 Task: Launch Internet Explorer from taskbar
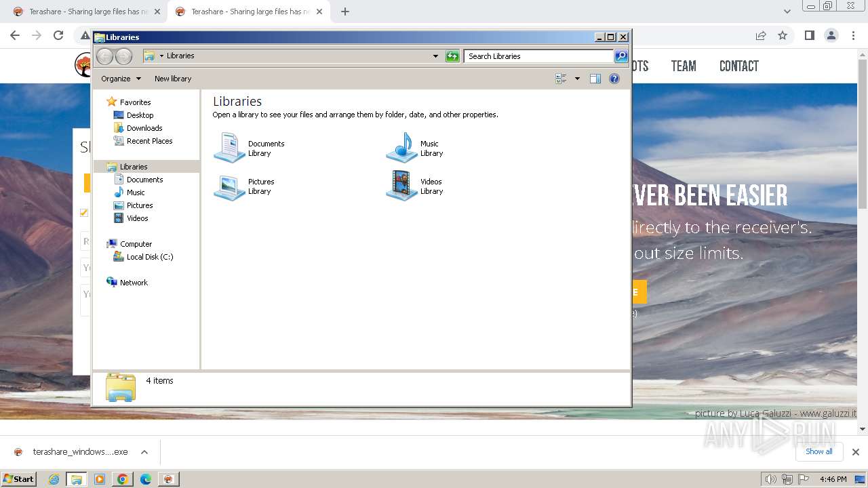(54, 479)
